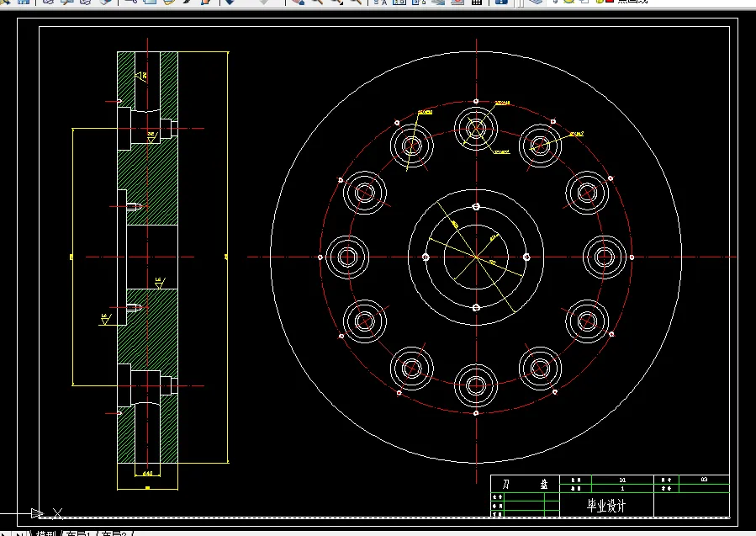Click the "03" drawing number cell
This screenshot has height=536, width=756.
[704, 480]
